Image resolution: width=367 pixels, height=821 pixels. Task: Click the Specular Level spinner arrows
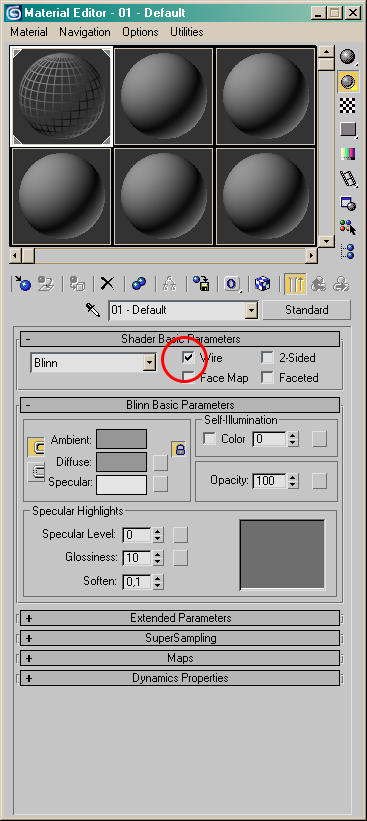158,535
